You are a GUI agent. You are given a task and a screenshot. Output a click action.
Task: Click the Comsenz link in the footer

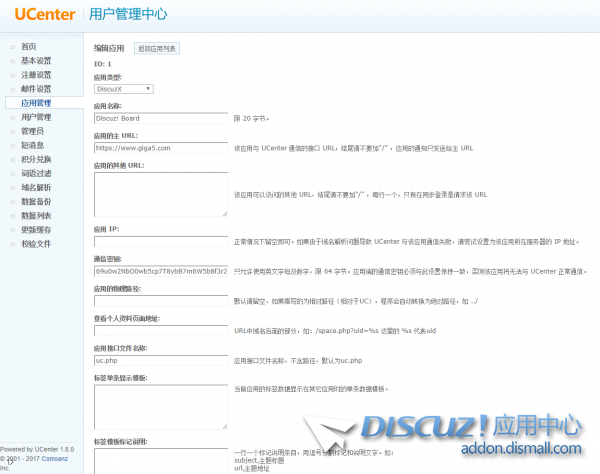[55, 459]
